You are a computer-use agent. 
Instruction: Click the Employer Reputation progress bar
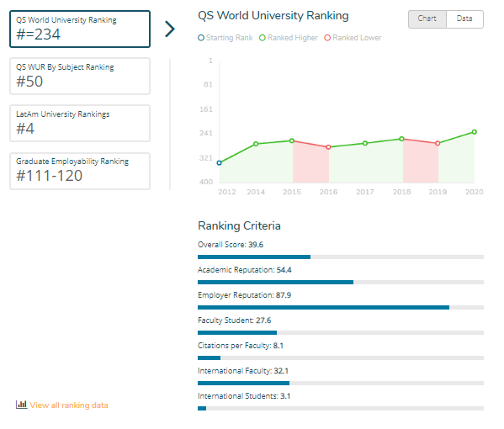pyautogui.click(x=341, y=308)
